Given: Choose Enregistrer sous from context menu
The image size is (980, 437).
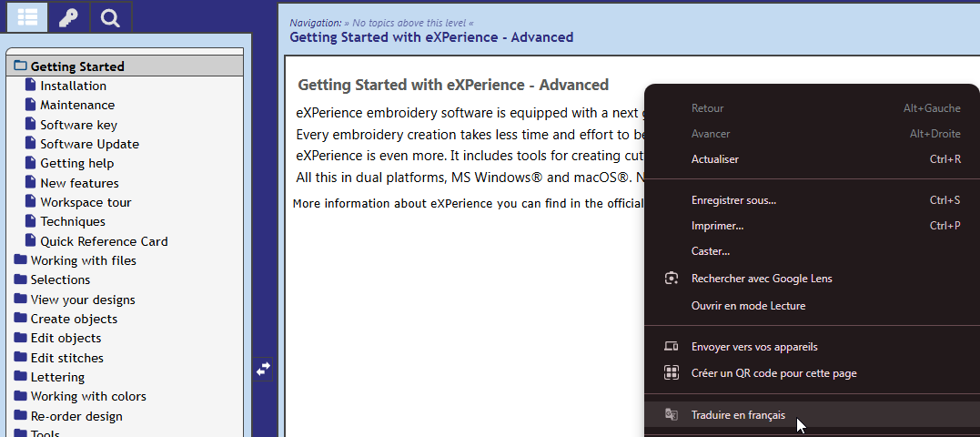Looking at the screenshot, I should coord(733,200).
